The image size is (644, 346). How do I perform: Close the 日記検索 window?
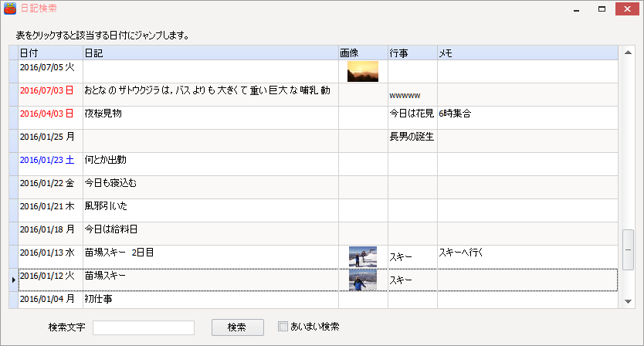click(x=627, y=9)
